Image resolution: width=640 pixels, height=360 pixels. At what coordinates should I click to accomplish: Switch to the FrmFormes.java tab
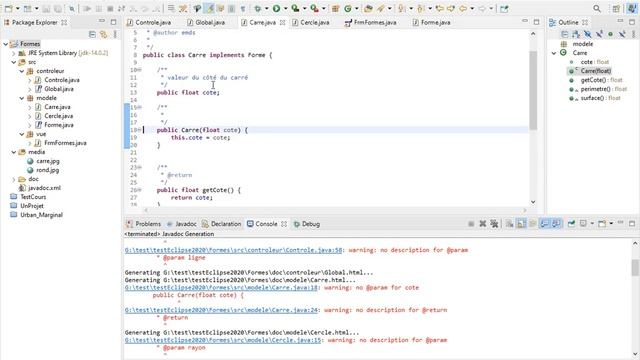coord(371,22)
